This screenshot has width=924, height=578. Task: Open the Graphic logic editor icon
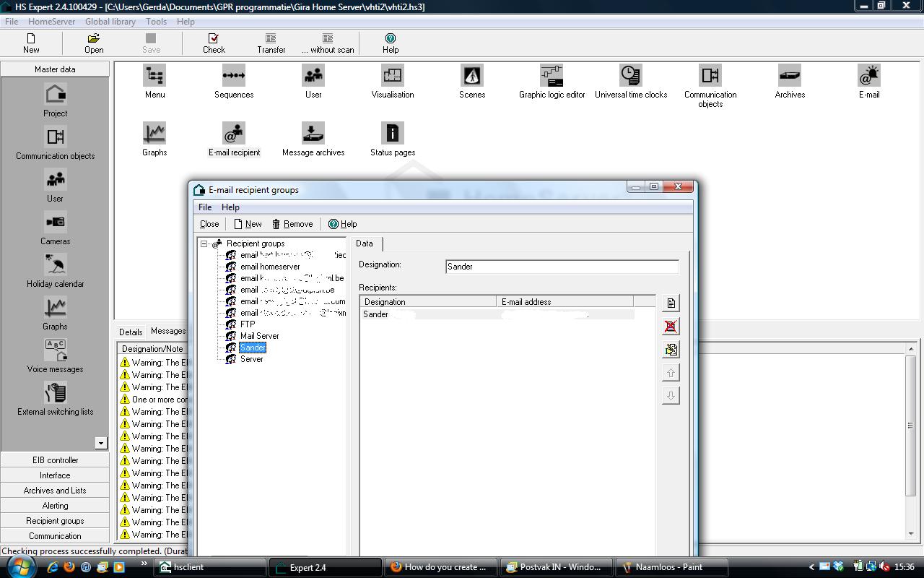[x=552, y=76]
